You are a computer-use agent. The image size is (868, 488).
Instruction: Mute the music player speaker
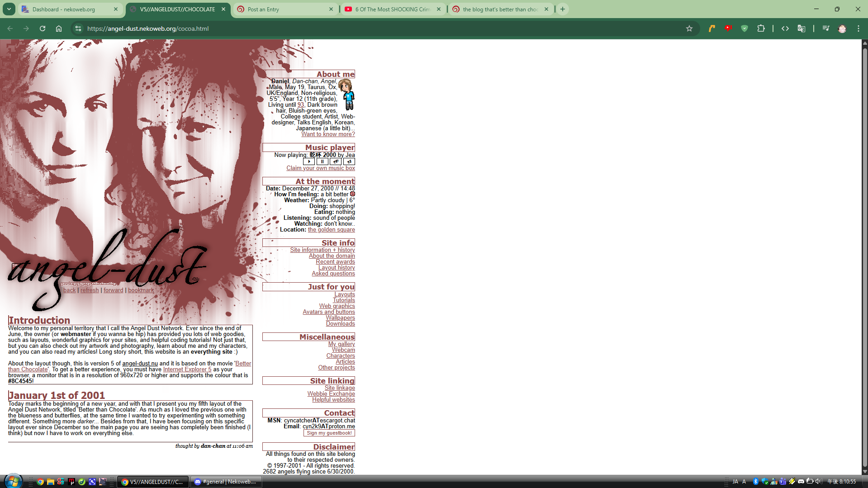(349, 161)
